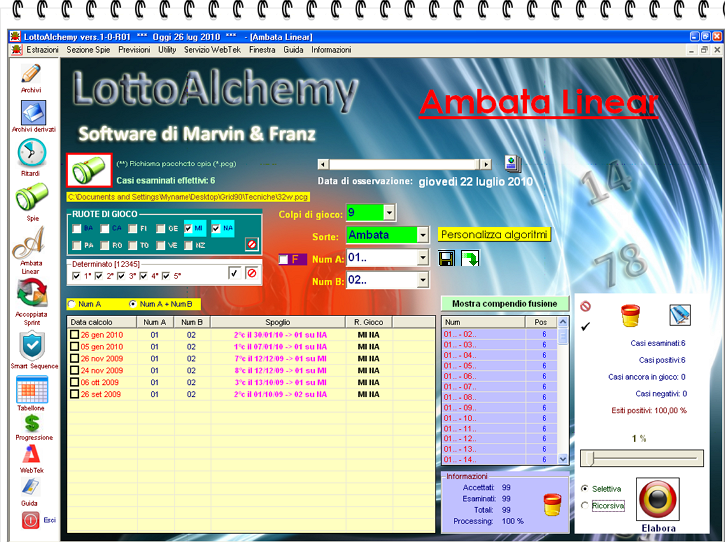Image resolution: width=725 pixels, height=542 pixels.
Task: Expand the Colpi di gioco dropdown
Action: (x=389, y=213)
